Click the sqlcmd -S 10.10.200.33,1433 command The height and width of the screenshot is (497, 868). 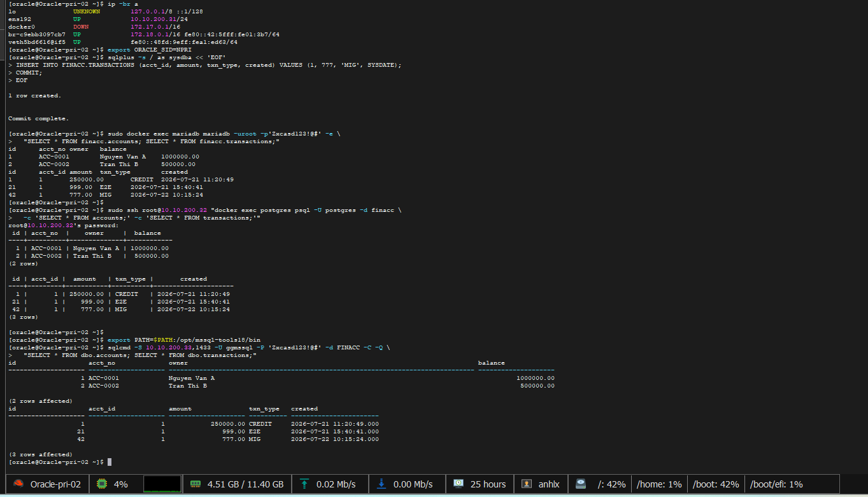tap(249, 347)
